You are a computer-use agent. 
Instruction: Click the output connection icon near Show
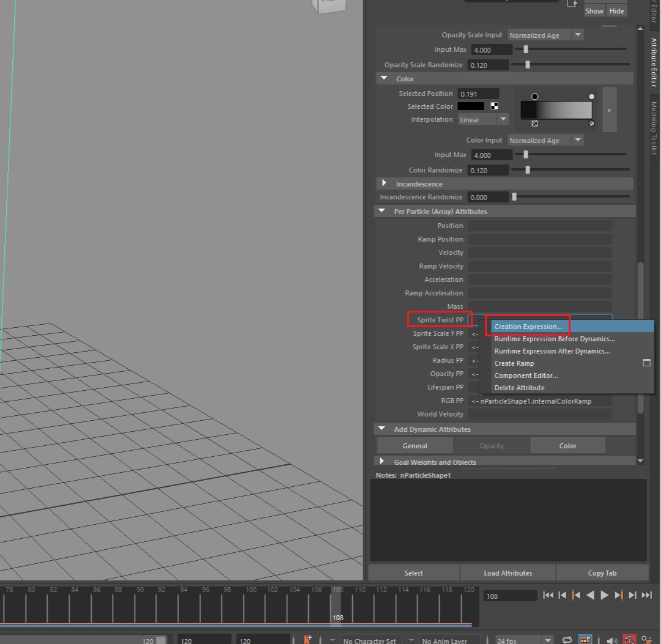[x=572, y=4]
